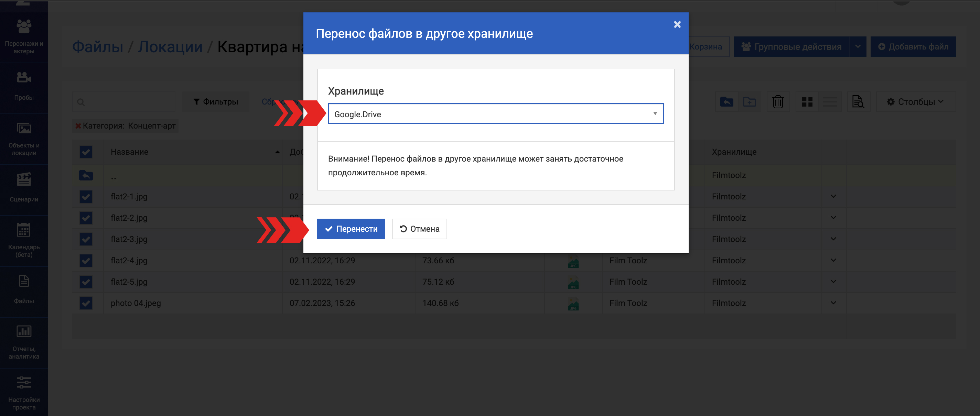Click the parent folder back icon
Image resolution: width=980 pixels, height=416 pixels.
click(86, 175)
